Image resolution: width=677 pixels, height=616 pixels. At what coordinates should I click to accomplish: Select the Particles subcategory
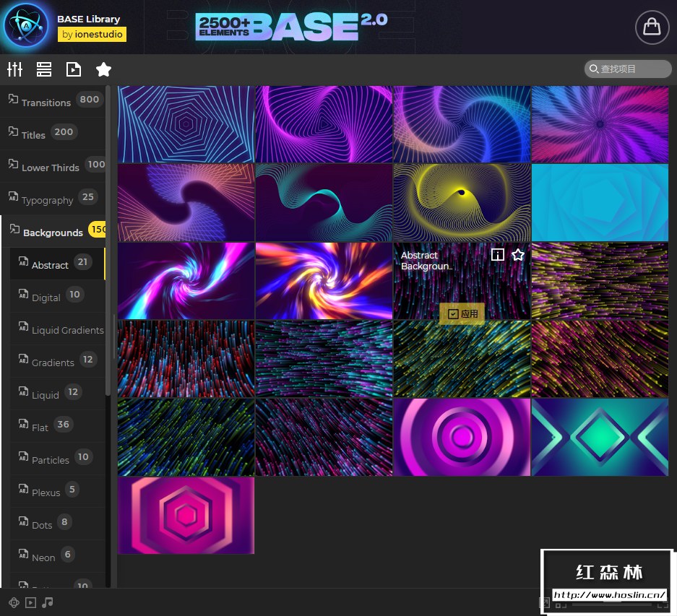point(57,459)
